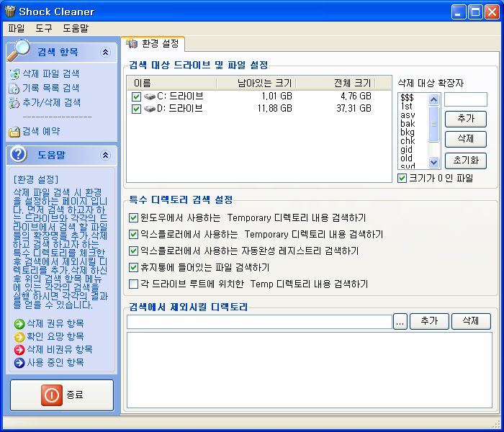
Task: Click the 종료 exit button
Action: [x=62, y=395]
